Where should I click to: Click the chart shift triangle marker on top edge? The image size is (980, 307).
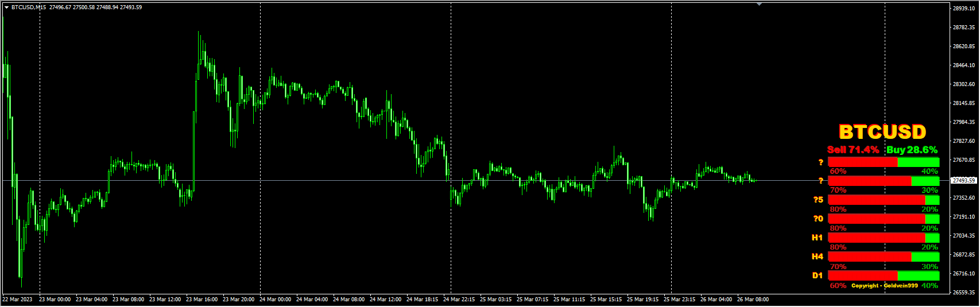pos(760,4)
